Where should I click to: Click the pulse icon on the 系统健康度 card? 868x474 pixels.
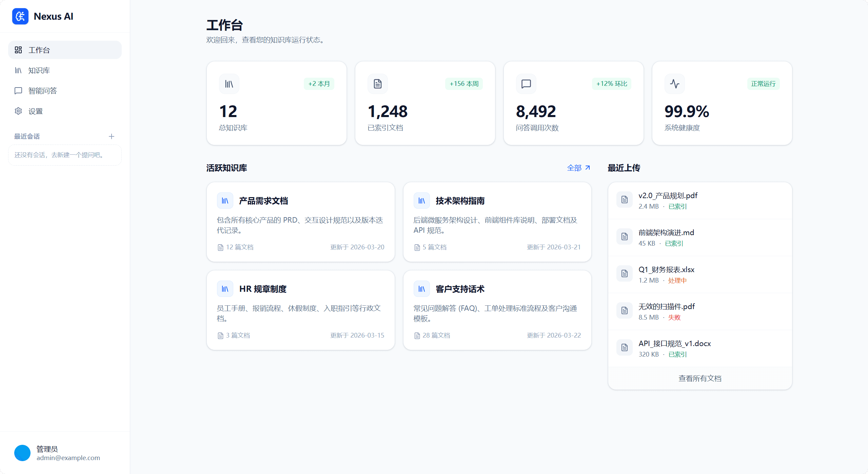pos(674,84)
